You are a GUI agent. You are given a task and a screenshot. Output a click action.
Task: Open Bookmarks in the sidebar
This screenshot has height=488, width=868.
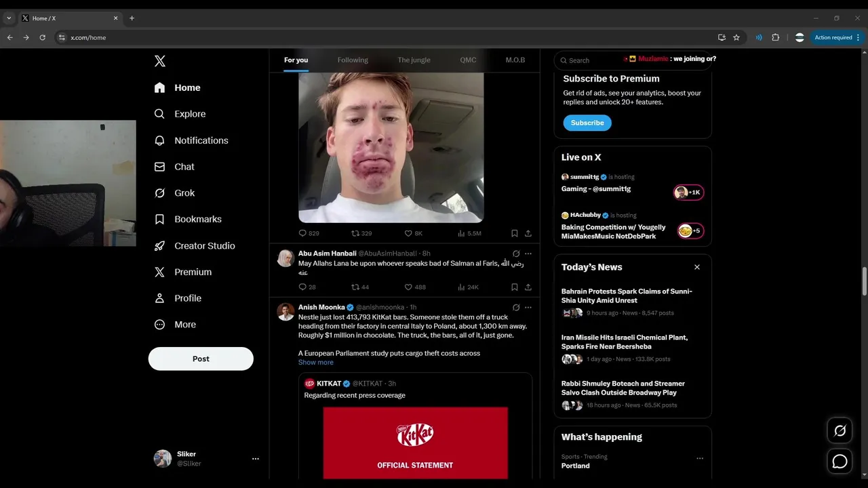click(x=189, y=220)
